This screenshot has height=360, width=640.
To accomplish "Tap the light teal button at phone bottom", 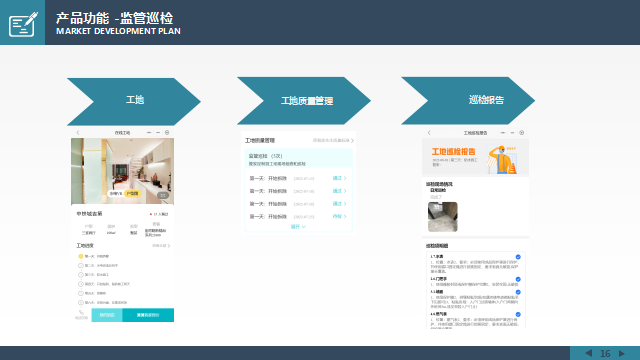I will tap(107, 315).
